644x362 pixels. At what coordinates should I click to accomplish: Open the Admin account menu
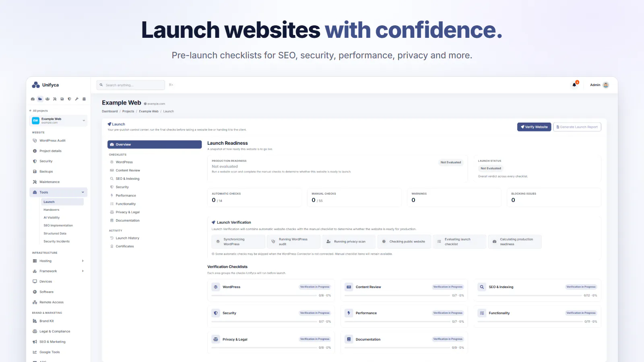[x=599, y=85]
